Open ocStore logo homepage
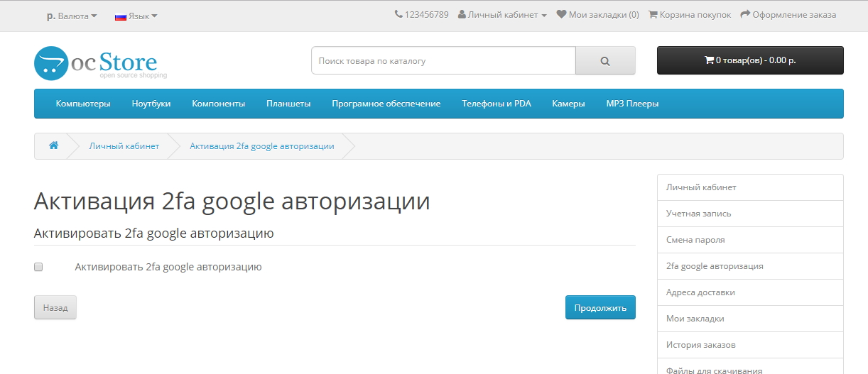Image resolution: width=868 pixels, height=374 pixels. pyautogui.click(x=100, y=62)
